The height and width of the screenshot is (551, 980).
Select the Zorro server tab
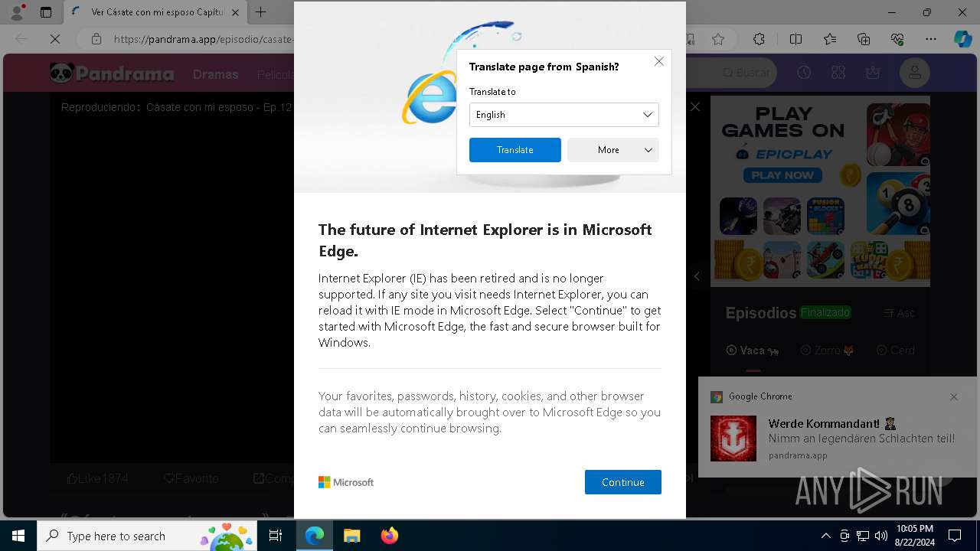coord(827,350)
